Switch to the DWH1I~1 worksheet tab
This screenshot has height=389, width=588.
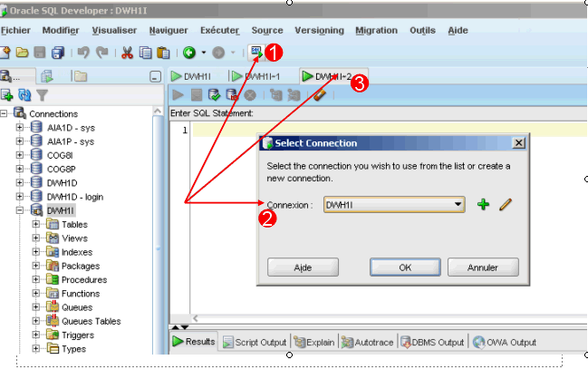pos(259,76)
